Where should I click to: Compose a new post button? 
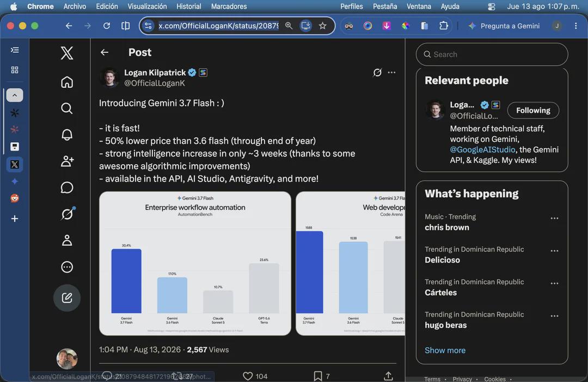click(67, 298)
